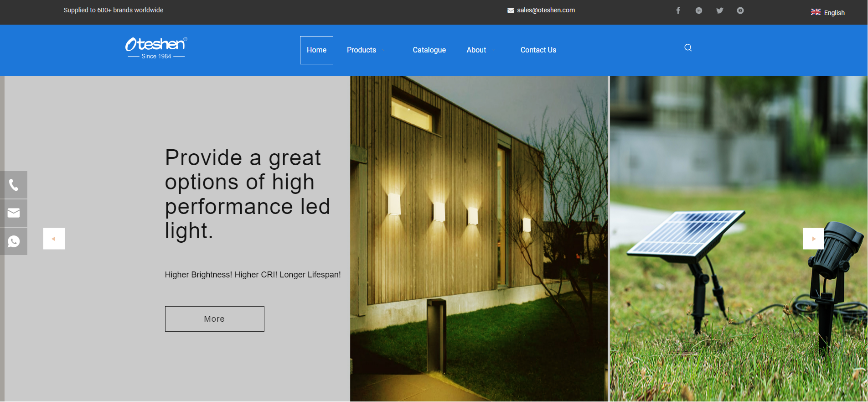Expand the Products dropdown menu

[x=366, y=50]
